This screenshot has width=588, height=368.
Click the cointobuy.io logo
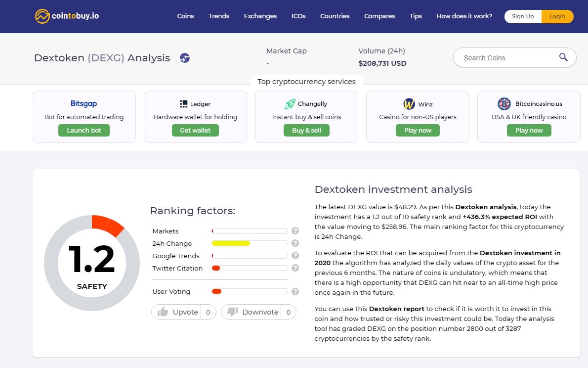coord(67,16)
